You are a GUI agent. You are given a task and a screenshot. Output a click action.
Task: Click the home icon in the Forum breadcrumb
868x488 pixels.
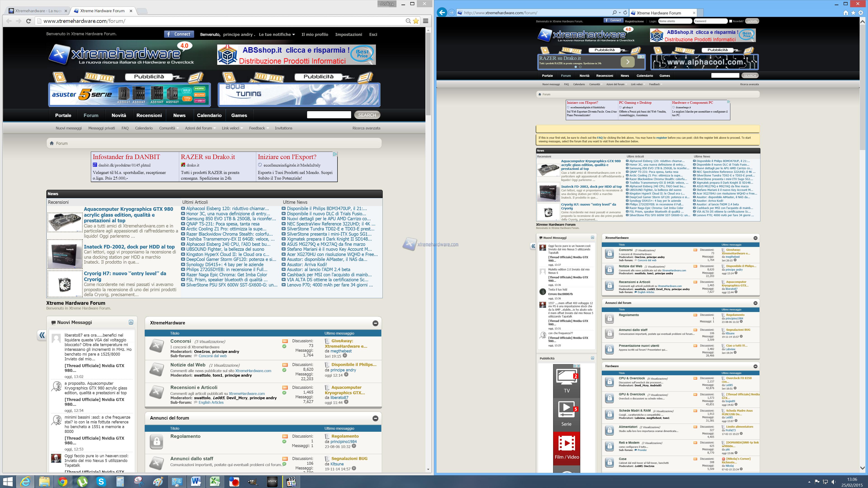point(52,143)
